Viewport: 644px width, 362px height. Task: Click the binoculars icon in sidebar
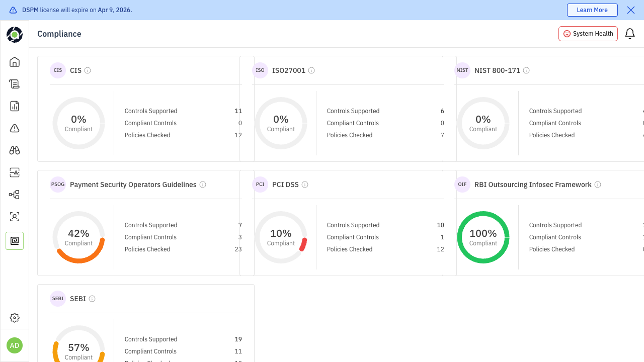click(x=15, y=150)
